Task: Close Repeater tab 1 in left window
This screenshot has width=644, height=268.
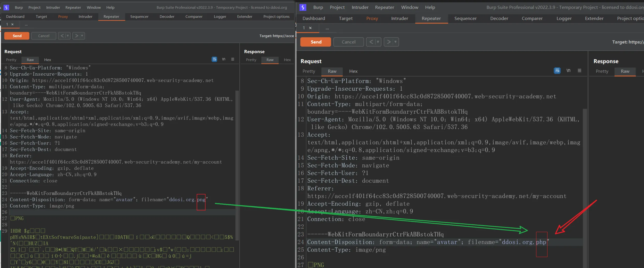Action: coord(12,24)
